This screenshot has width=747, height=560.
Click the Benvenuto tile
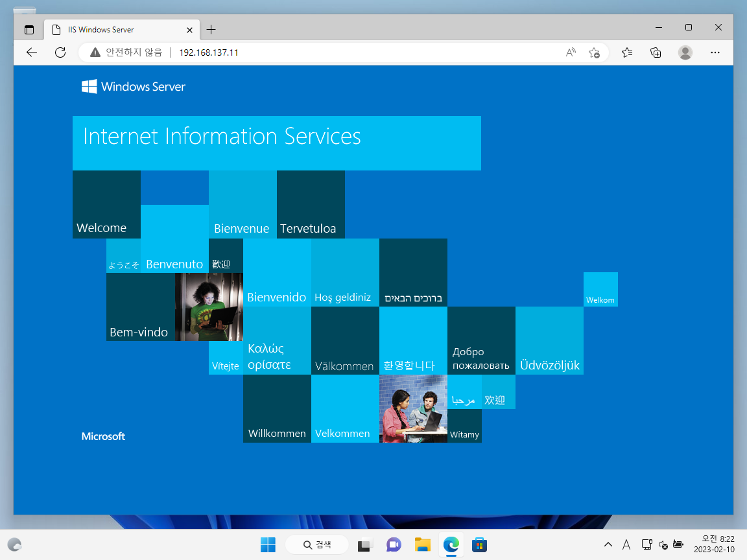174,239
